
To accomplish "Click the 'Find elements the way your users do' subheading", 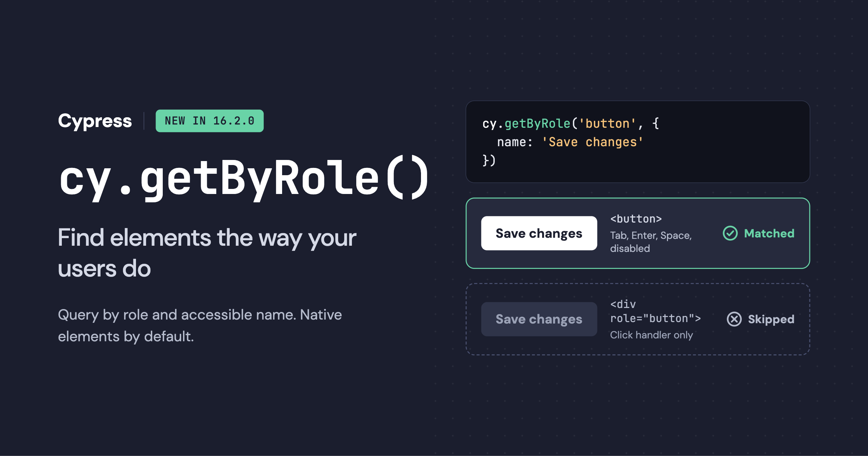I will [207, 253].
